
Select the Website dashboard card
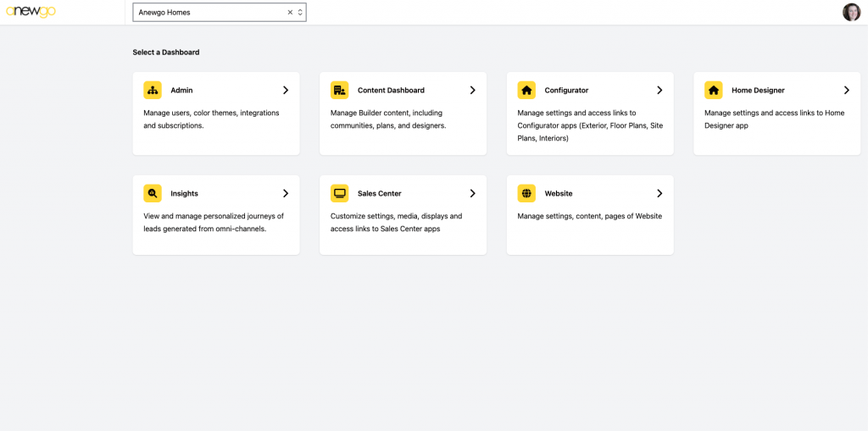(x=590, y=215)
